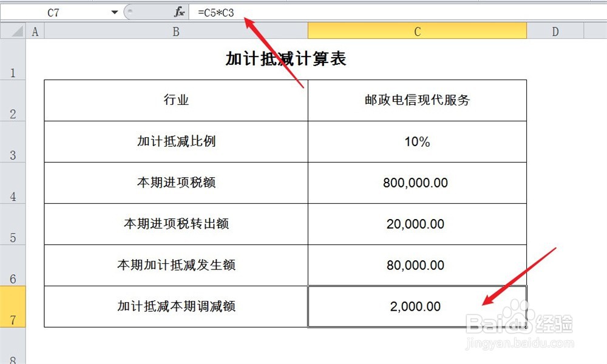Click the 加计抵减计算表 title text

[285, 58]
